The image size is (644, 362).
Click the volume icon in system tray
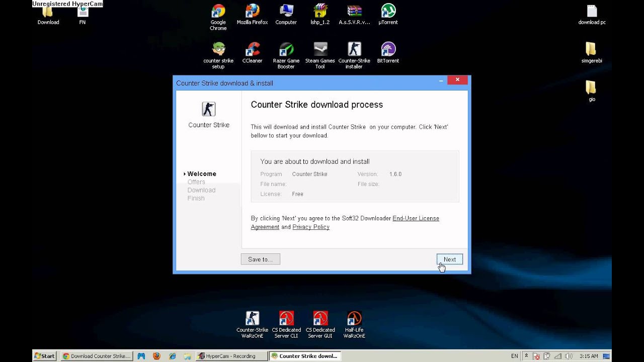point(569,356)
